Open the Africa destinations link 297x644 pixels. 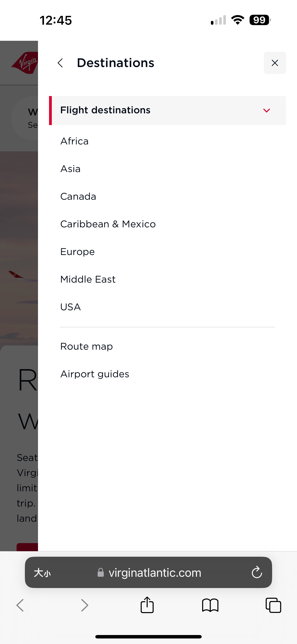click(x=75, y=141)
